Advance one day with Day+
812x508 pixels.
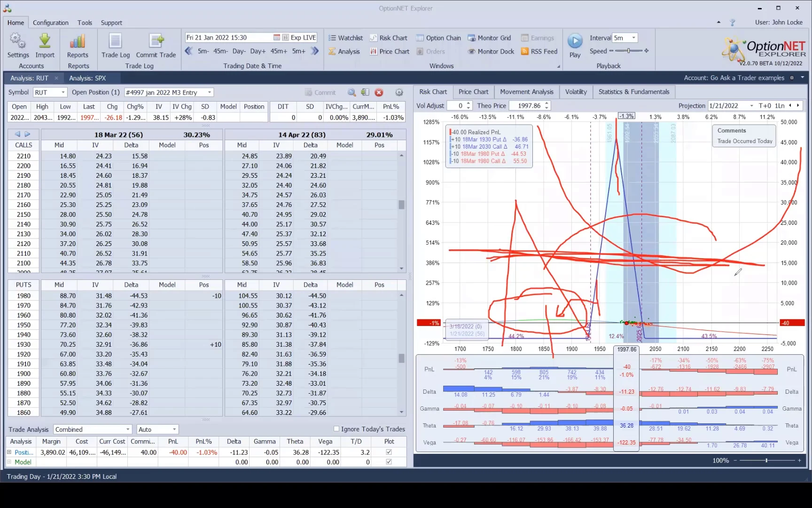pos(258,51)
